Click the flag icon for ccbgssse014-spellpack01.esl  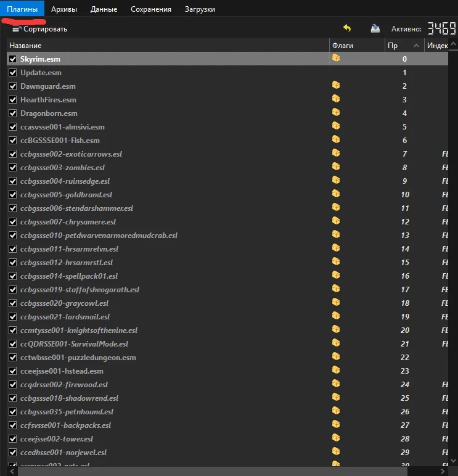pos(336,275)
